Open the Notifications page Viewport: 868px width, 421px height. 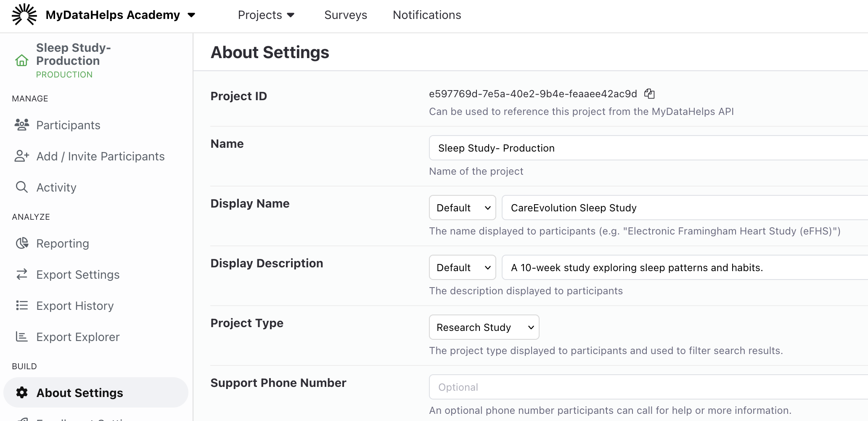[426, 15]
